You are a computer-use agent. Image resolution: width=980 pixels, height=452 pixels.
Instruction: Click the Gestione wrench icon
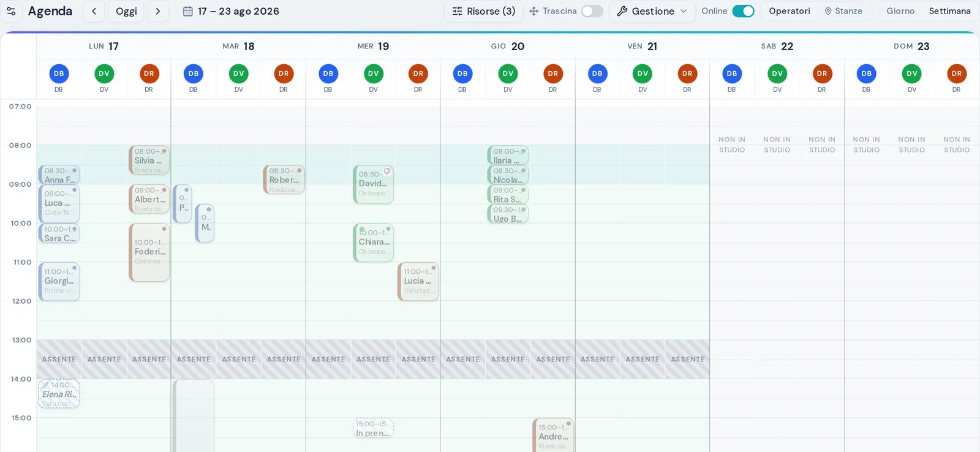coord(622,11)
